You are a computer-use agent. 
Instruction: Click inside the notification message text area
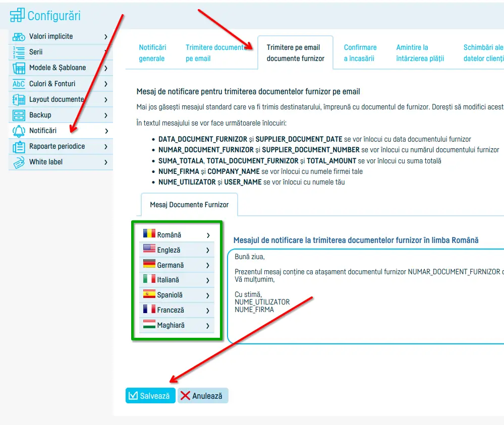pos(365,296)
